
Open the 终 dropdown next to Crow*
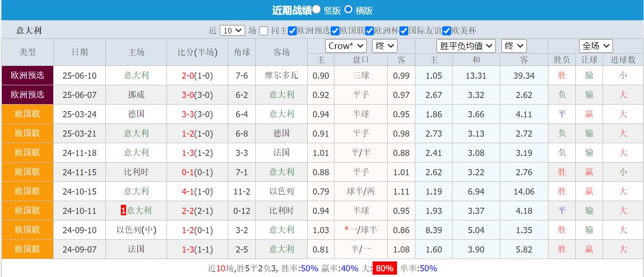[x=385, y=46]
